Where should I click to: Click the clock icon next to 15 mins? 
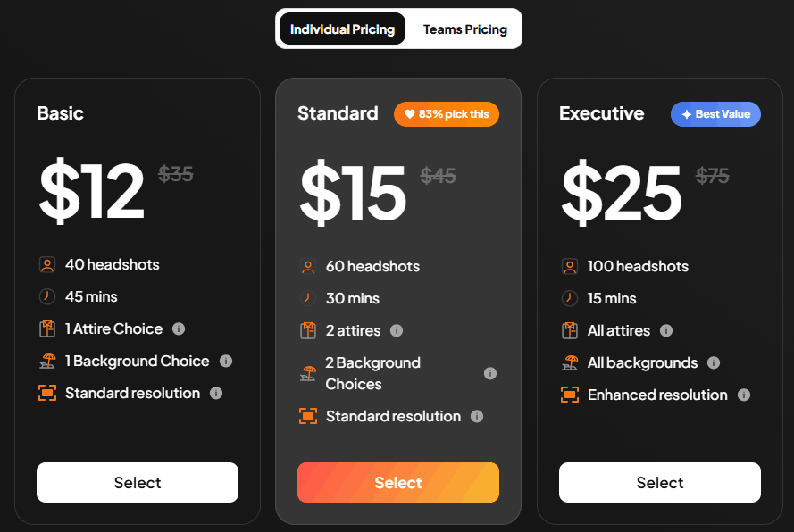coord(569,298)
